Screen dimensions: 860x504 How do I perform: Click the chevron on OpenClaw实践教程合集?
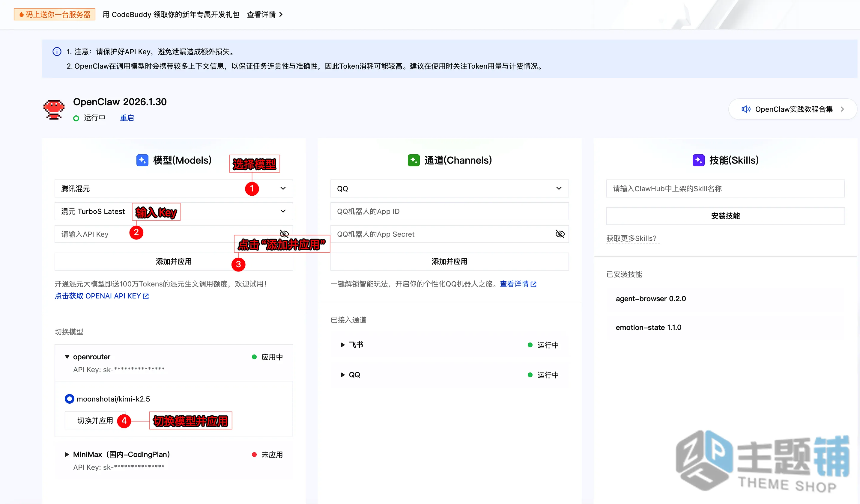843,109
